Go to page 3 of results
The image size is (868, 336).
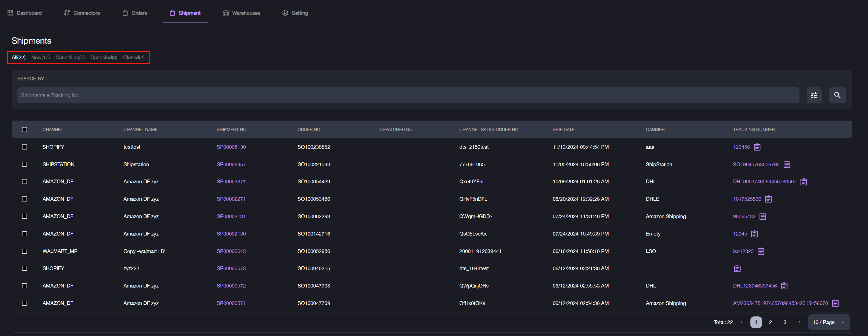784,322
